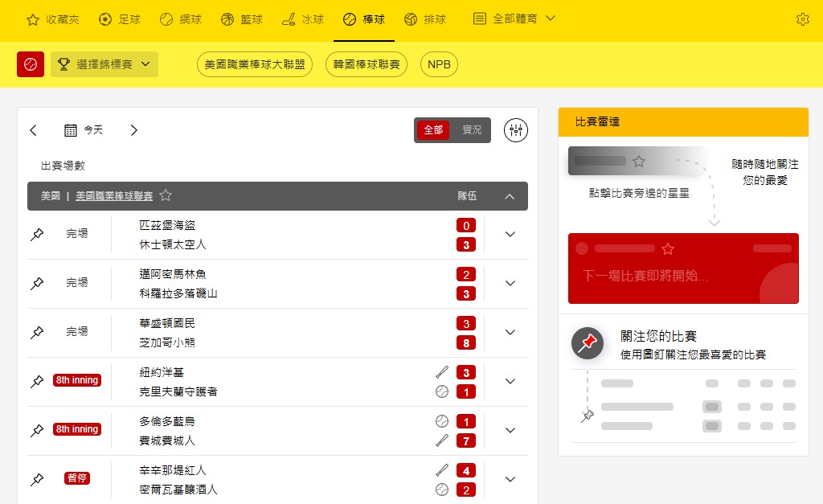This screenshot has width=823, height=504.
Task: Click the red baseball icon button
Action: click(31, 64)
